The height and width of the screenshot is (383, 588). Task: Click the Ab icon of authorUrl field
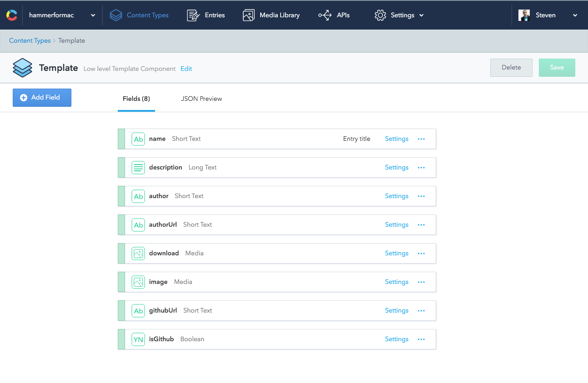[x=138, y=225]
